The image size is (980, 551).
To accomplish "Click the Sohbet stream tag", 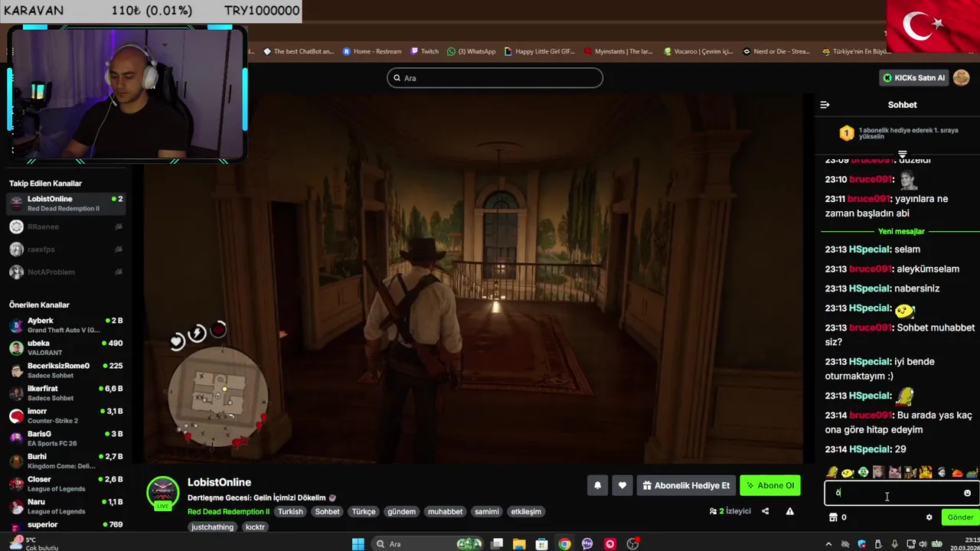I will (327, 511).
